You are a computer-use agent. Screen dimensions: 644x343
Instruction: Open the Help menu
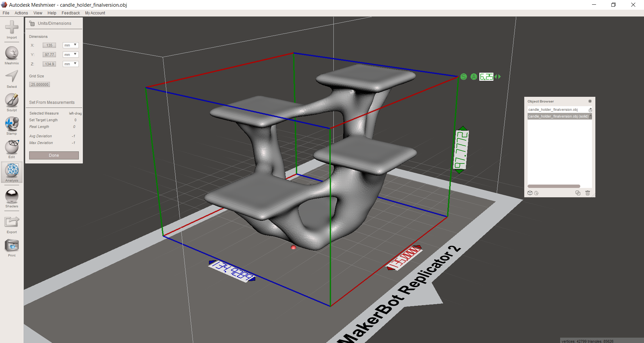pyautogui.click(x=52, y=13)
